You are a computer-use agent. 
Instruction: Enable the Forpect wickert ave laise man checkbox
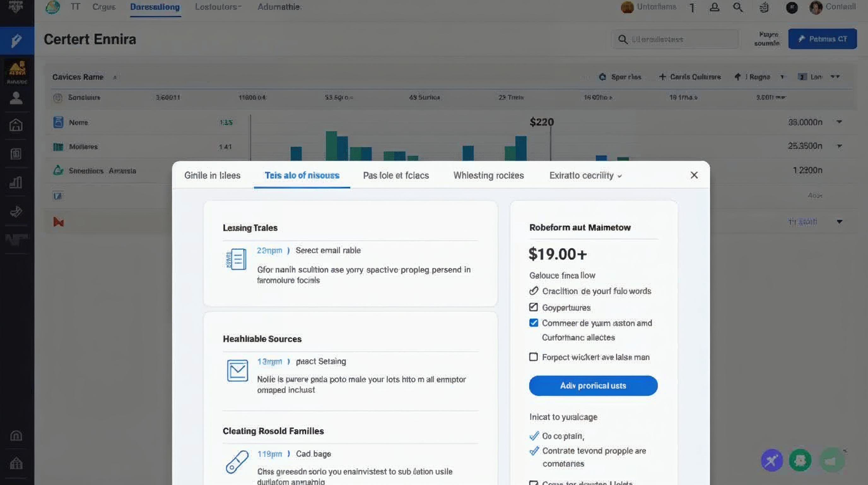pyautogui.click(x=533, y=357)
